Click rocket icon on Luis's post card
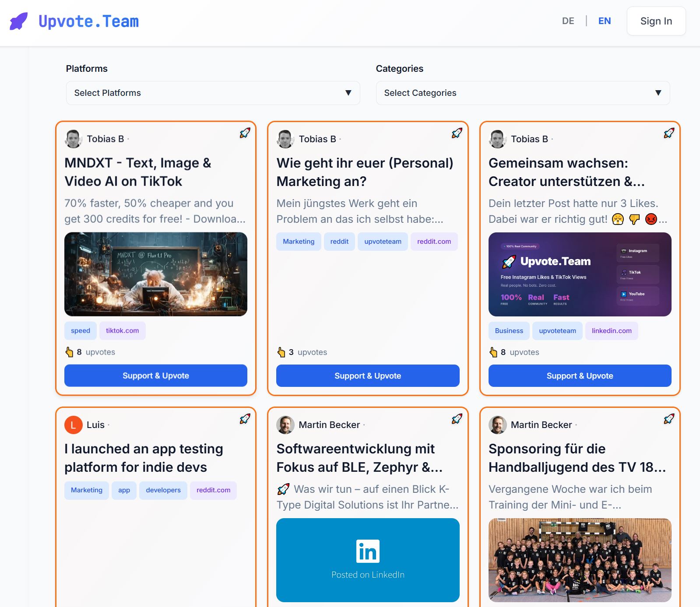The image size is (700, 607). pyautogui.click(x=245, y=419)
